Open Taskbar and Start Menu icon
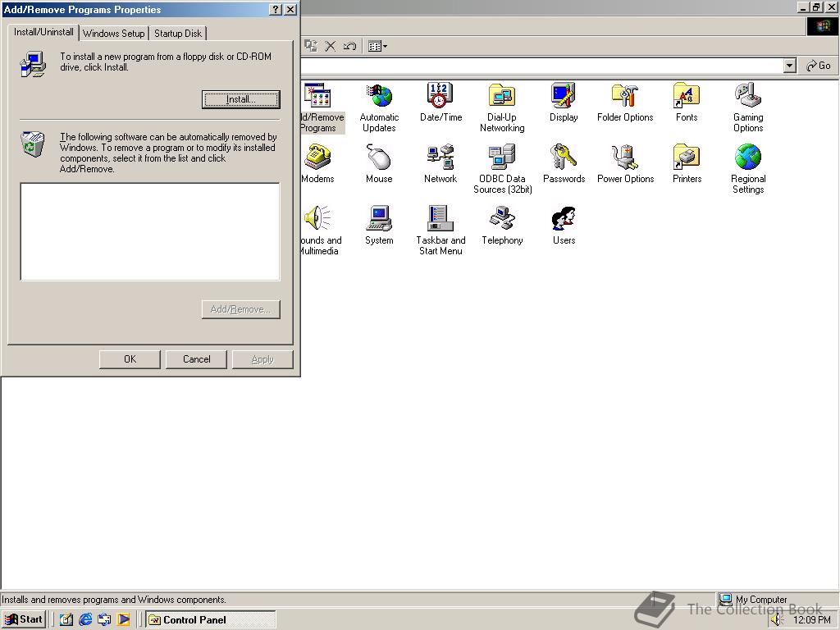The height and width of the screenshot is (630, 840). coord(441,231)
